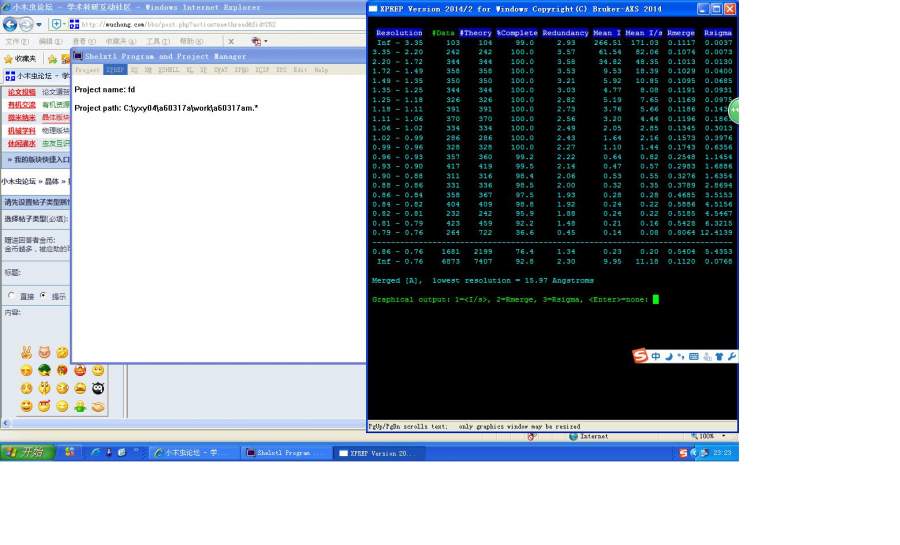Click the horizontal scrollbar left arrow in IE
Image resolution: width=900 pixels, height=545 pixels.
click(6, 423)
